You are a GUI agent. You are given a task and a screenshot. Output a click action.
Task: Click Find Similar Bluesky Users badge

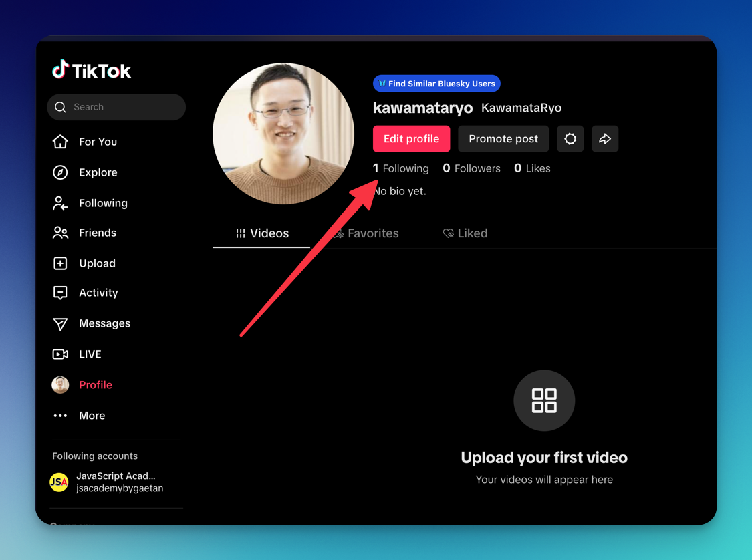click(436, 84)
